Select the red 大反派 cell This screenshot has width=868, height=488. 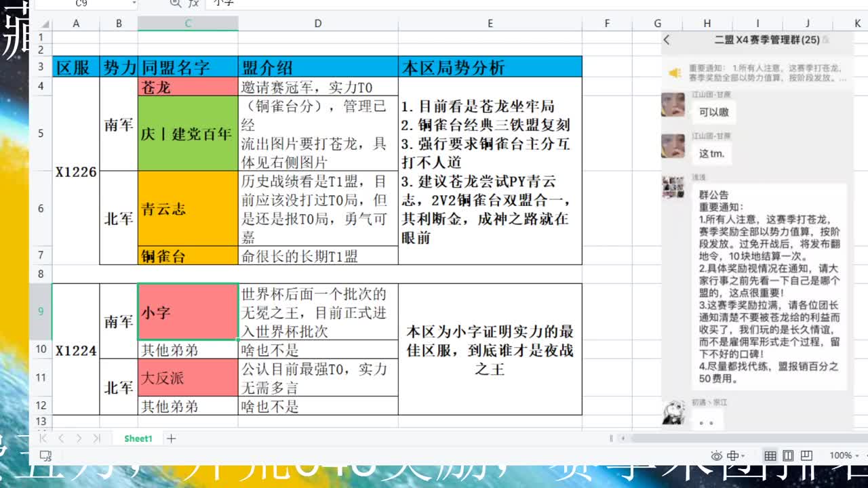(188, 378)
